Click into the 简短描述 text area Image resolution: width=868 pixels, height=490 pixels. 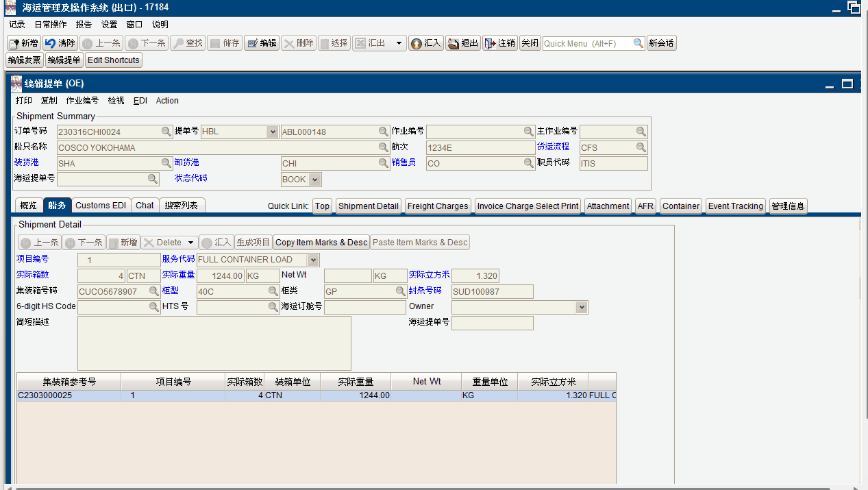(214, 343)
